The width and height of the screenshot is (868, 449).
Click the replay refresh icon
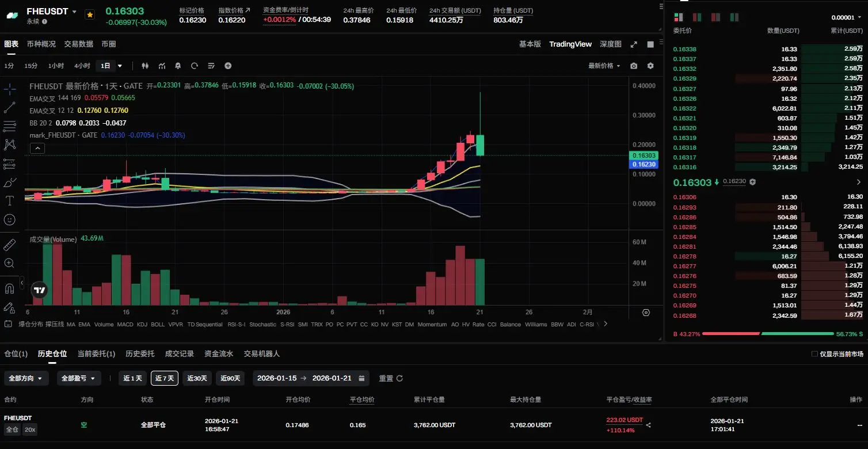(x=195, y=66)
